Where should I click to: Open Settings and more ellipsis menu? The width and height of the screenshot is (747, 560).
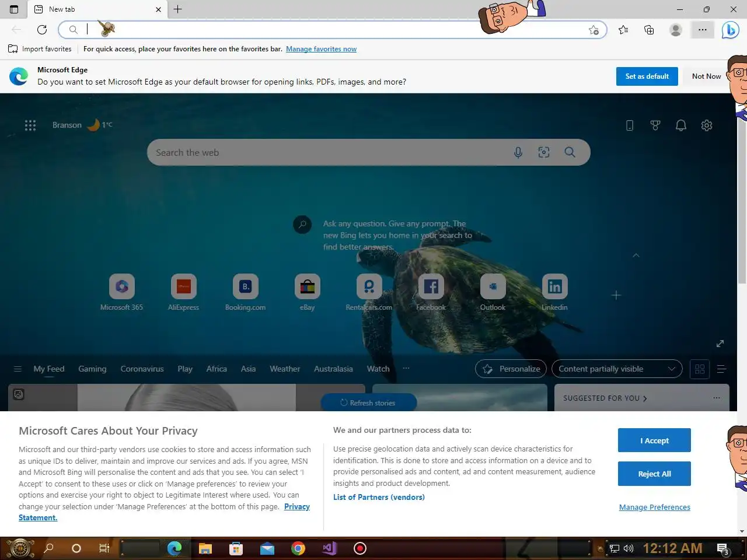click(703, 30)
